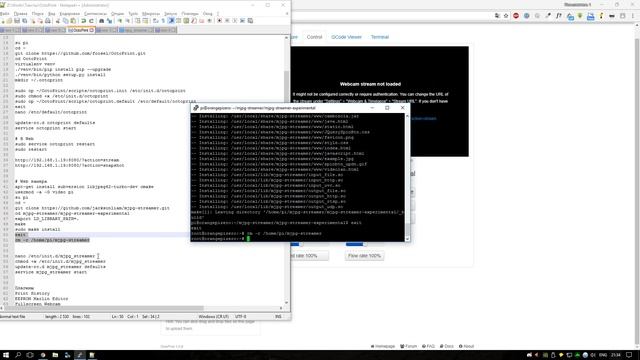
Task: Click the Paste icon in Notepad++ toolbar
Action: (x=73, y=21)
